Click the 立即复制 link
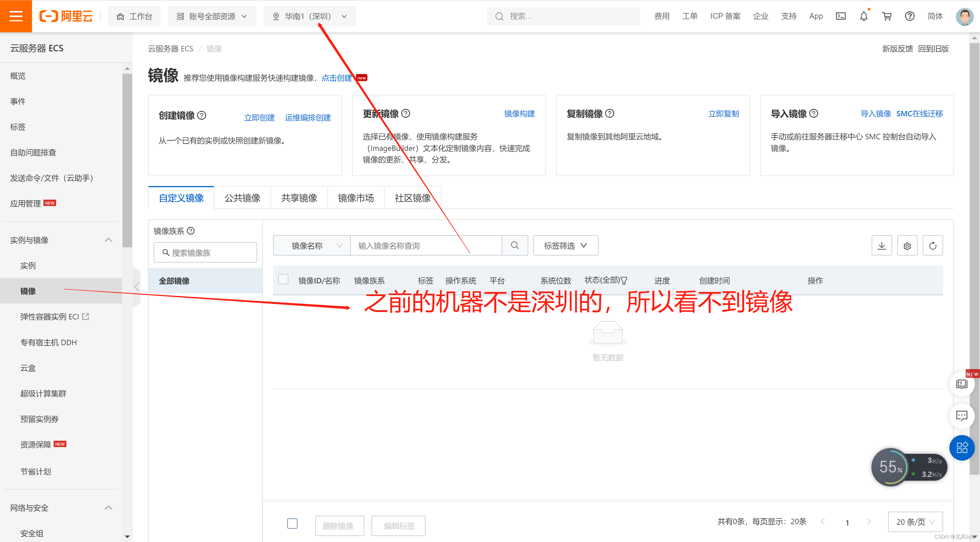Image resolution: width=980 pixels, height=542 pixels. [x=723, y=113]
